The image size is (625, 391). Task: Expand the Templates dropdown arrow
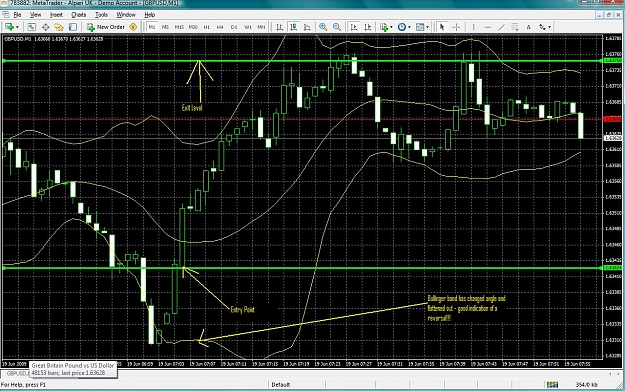click(x=427, y=27)
